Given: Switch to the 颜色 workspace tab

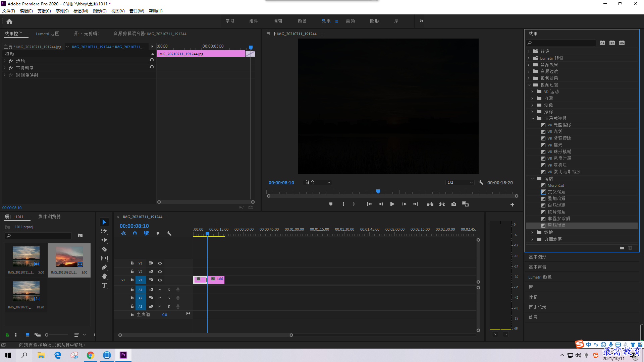Looking at the screenshot, I should [x=302, y=21].
